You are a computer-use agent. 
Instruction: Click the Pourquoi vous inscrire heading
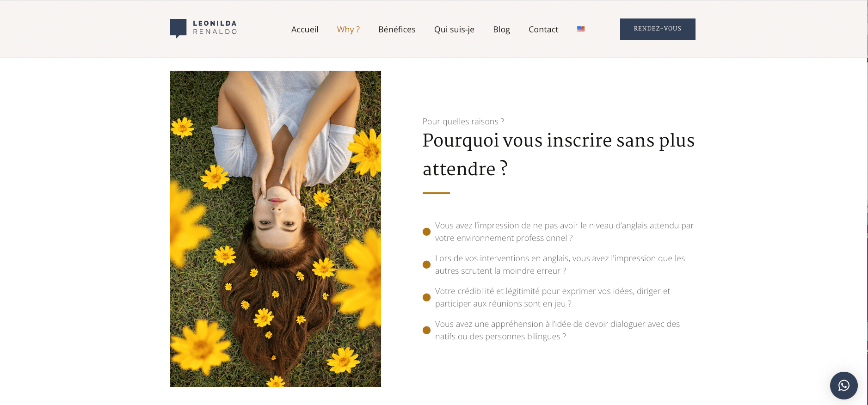(559, 154)
